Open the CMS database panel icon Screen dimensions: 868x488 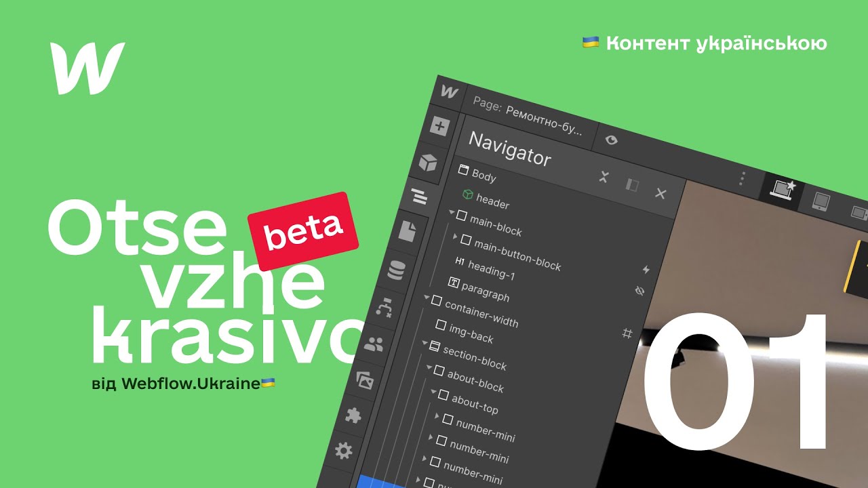tap(396, 269)
